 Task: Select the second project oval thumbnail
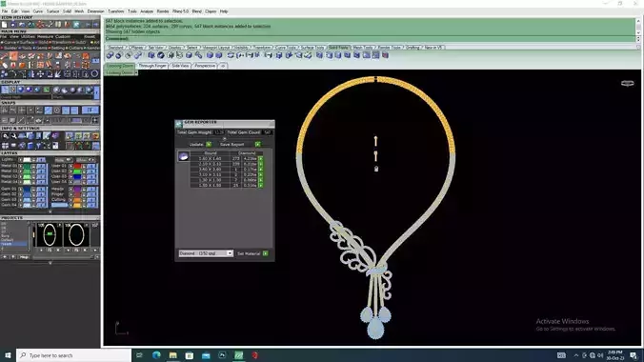76,234
